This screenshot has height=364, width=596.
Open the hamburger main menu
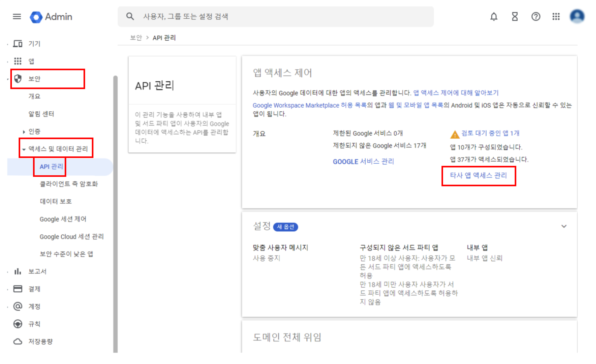tap(17, 16)
